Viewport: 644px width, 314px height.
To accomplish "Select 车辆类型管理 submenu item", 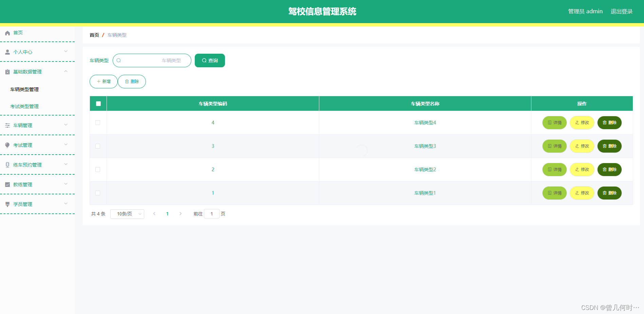I will [x=24, y=89].
